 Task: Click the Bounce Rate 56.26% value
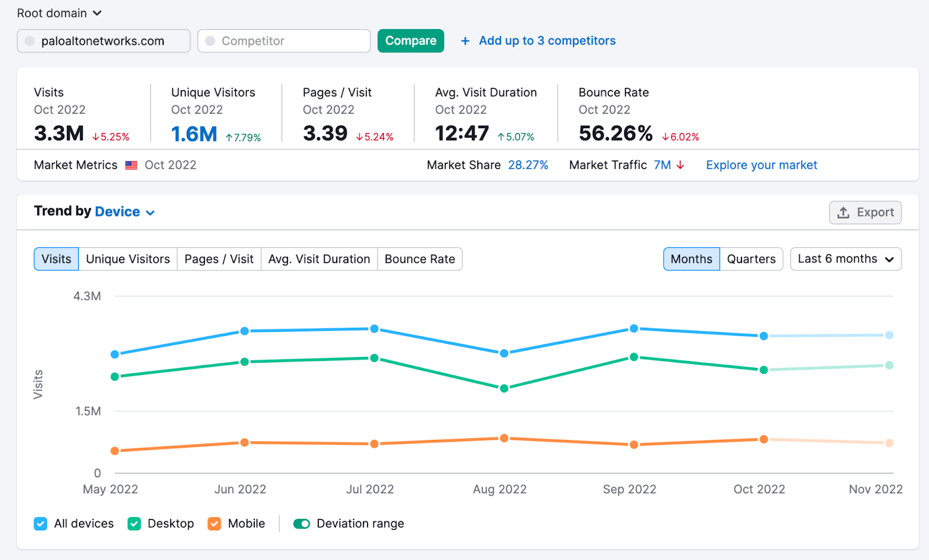(x=615, y=134)
